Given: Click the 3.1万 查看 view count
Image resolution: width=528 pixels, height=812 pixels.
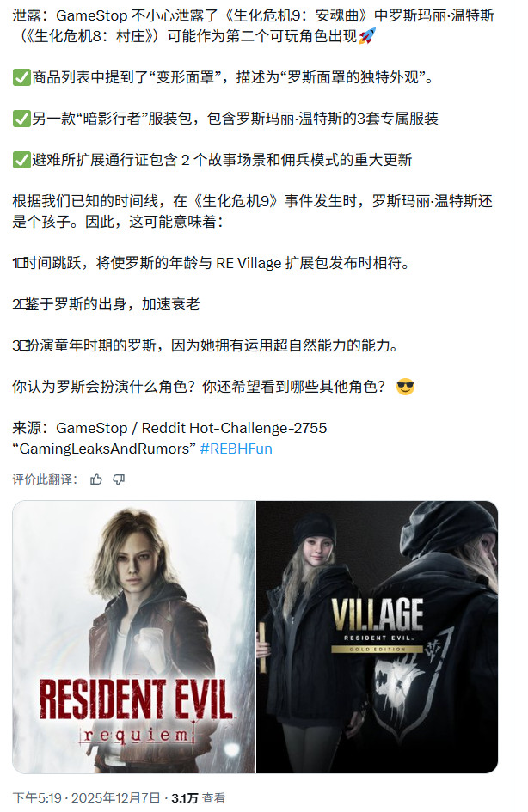Looking at the screenshot, I should click(x=199, y=798).
